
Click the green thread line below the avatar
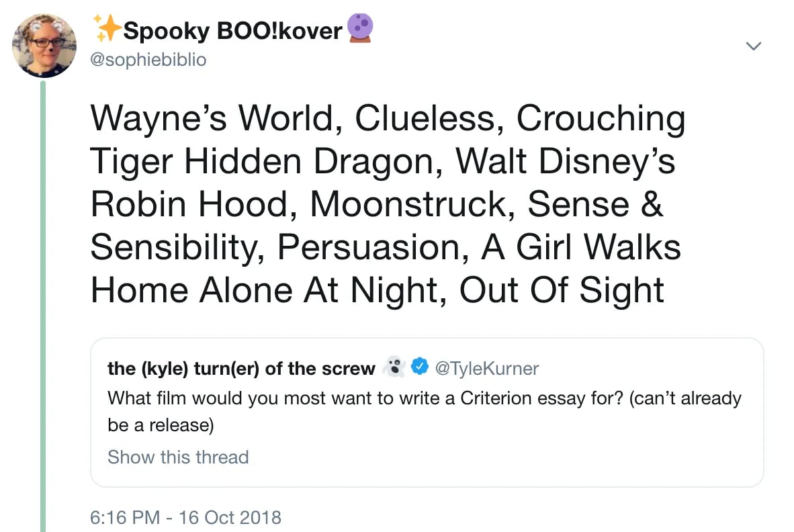44,302
